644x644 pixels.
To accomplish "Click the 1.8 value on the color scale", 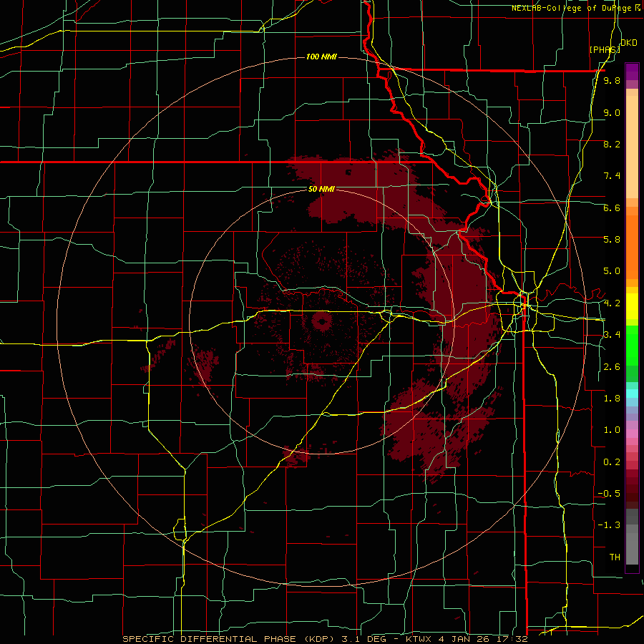I will [612, 399].
